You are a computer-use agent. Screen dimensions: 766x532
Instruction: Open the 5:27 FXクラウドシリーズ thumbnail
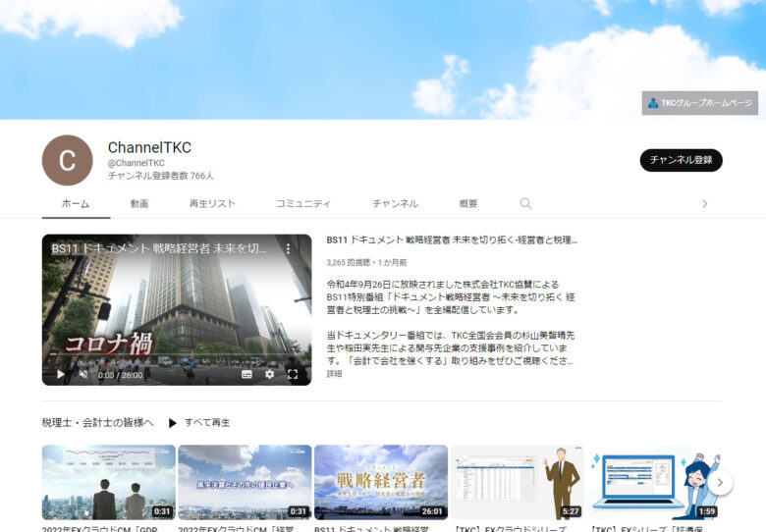(518, 482)
